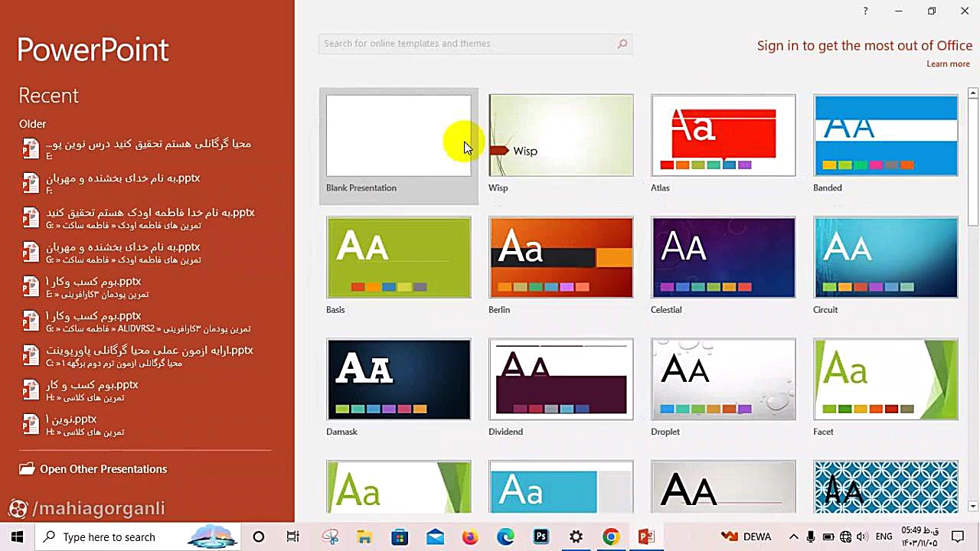Click the Learn more link
This screenshot has height=551, width=980.
pyautogui.click(x=948, y=64)
